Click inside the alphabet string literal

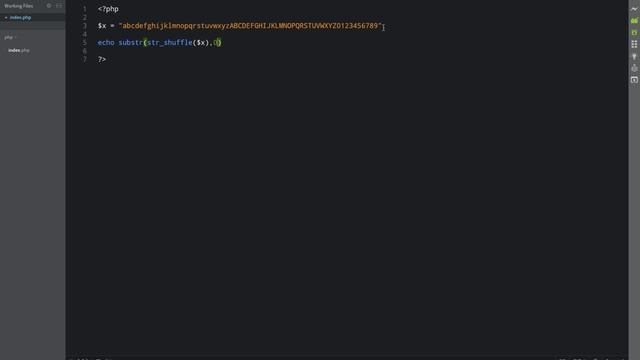(x=251, y=26)
